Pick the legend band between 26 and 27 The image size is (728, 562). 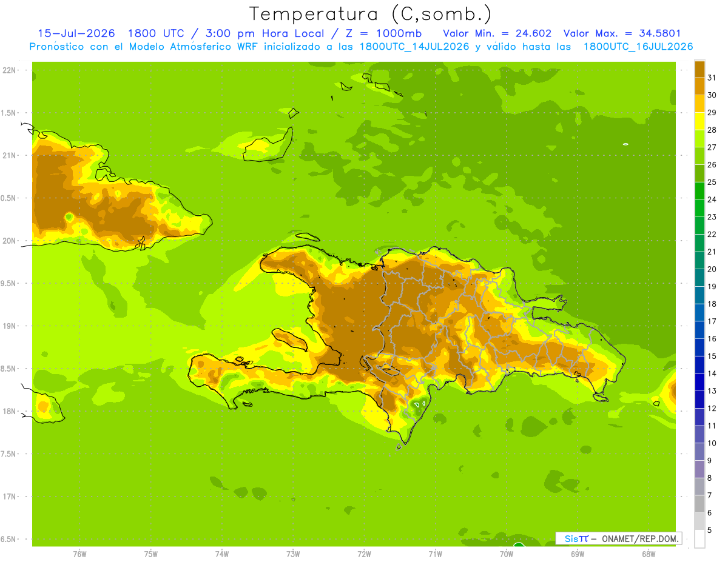point(699,156)
